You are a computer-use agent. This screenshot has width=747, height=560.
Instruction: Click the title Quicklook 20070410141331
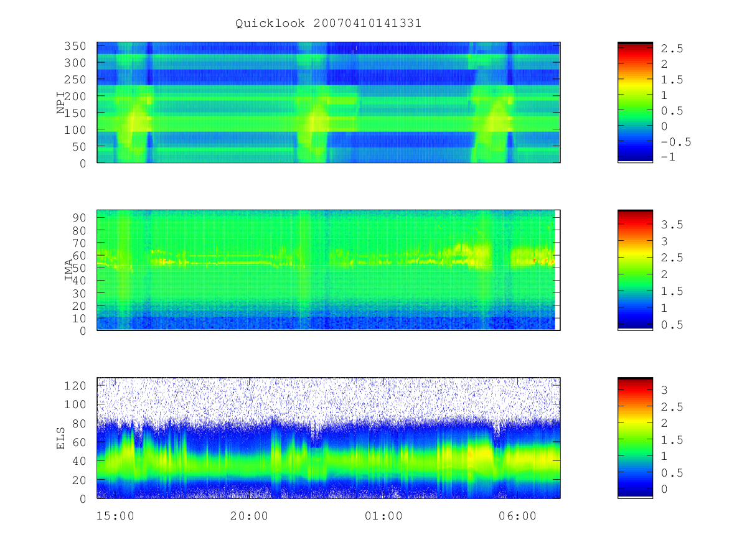328,24
